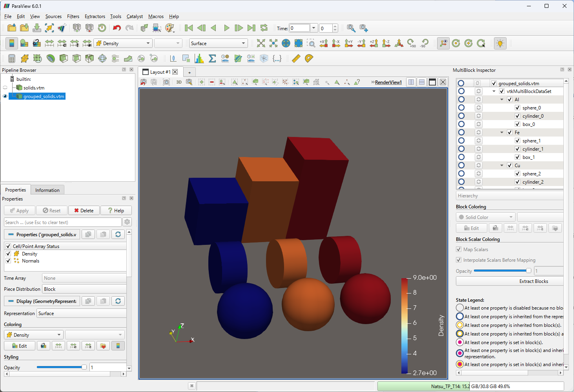Uncheck the Cu group checkbox
This screenshot has height=392, width=574.
510,165
